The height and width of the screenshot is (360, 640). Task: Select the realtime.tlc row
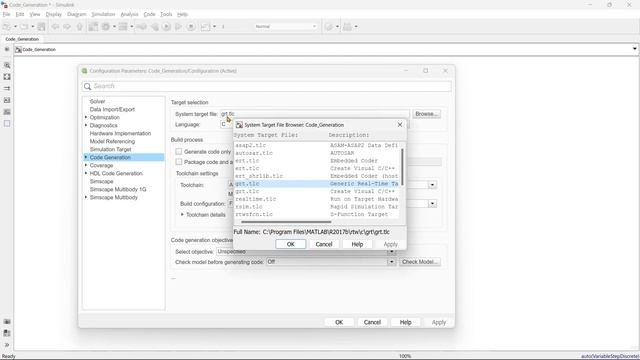click(x=317, y=199)
